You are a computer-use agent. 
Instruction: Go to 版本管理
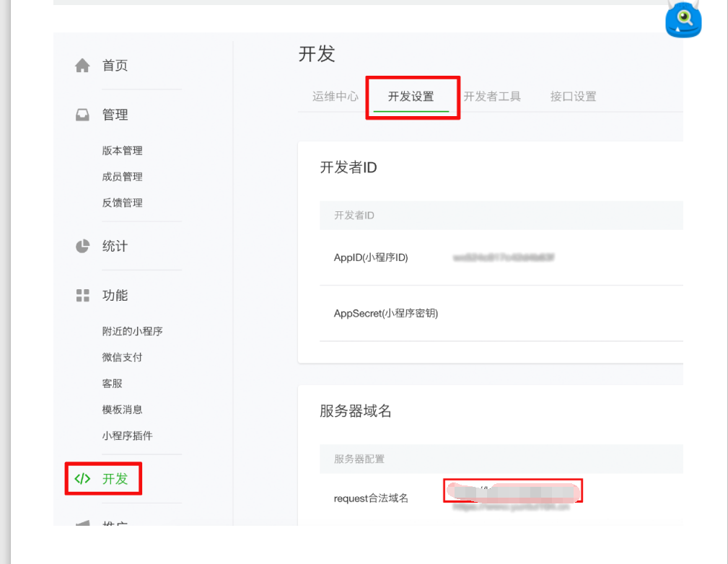point(122,151)
